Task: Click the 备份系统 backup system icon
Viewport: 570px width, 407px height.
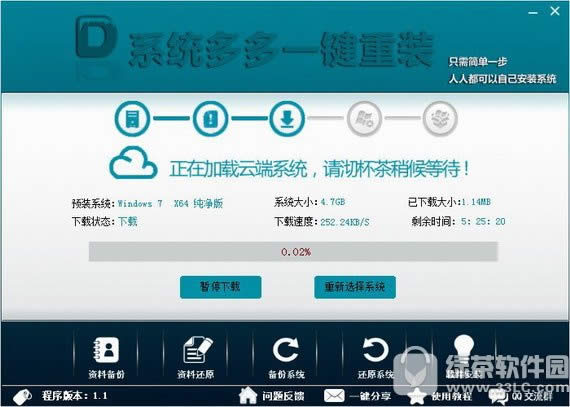Action: pos(286,350)
